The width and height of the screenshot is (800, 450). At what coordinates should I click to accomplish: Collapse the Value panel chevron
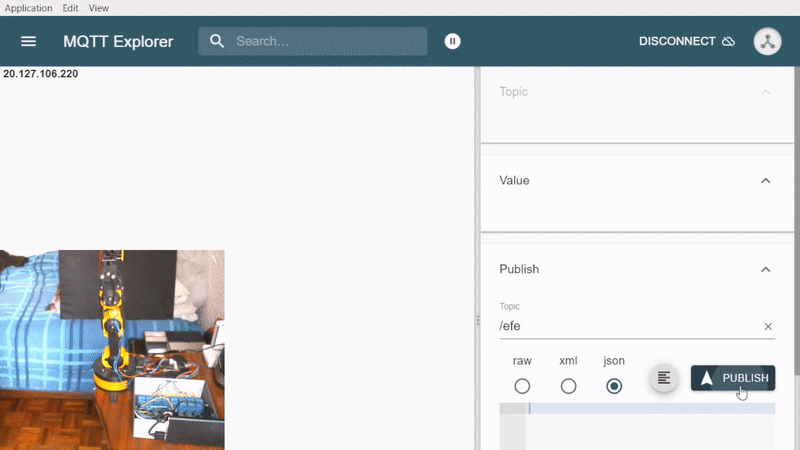click(765, 181)
